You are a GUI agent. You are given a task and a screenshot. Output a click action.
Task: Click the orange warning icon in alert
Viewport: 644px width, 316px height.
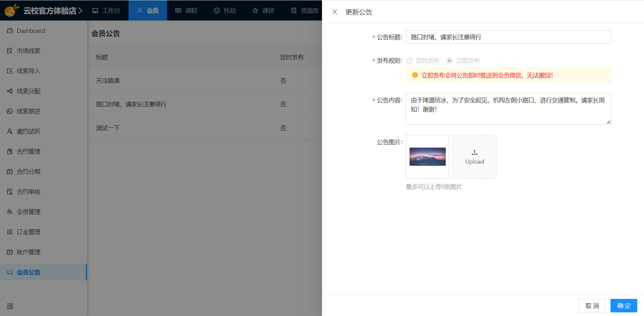pos(415,75)
